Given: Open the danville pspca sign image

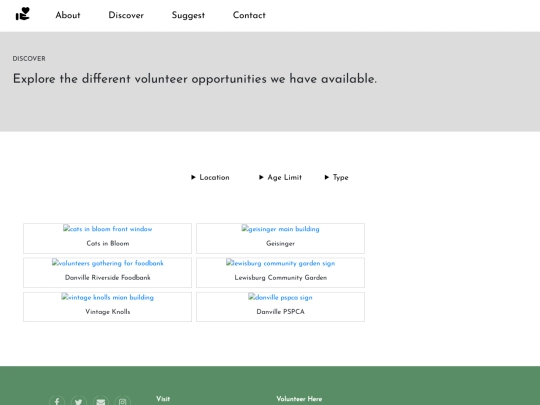Looking at the screenshot, I should [x=280, y=297].
